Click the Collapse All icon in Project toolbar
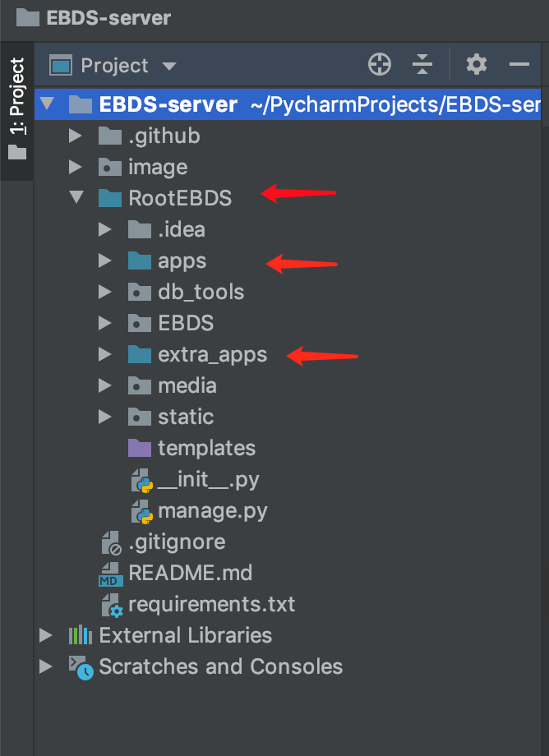This screenshot has height=756, width=549. [422, 65]
